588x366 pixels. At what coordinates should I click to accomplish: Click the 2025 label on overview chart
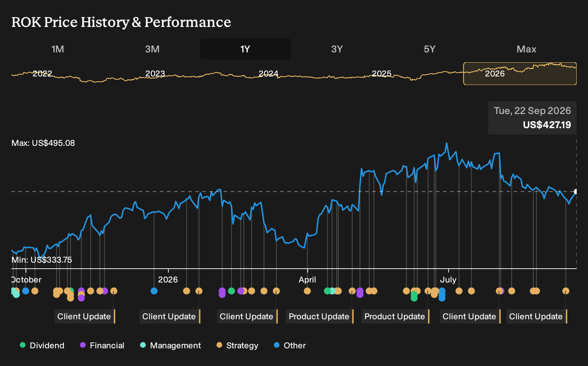pos(381,74)
